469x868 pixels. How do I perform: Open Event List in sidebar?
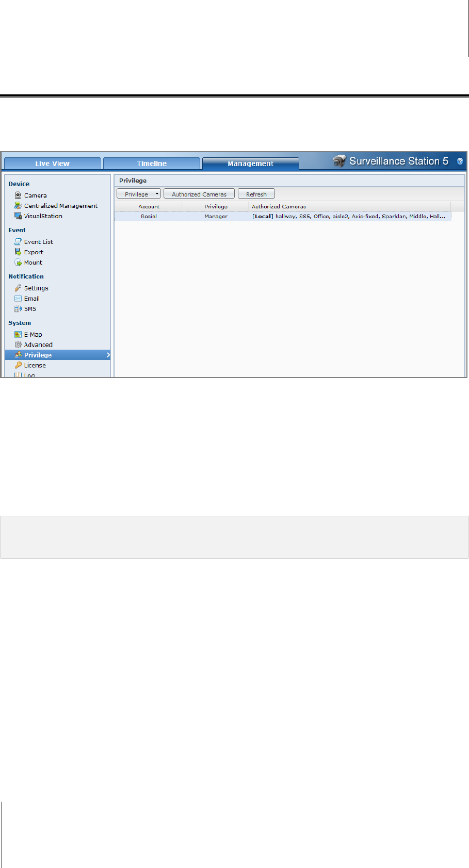tap(39, 242)
